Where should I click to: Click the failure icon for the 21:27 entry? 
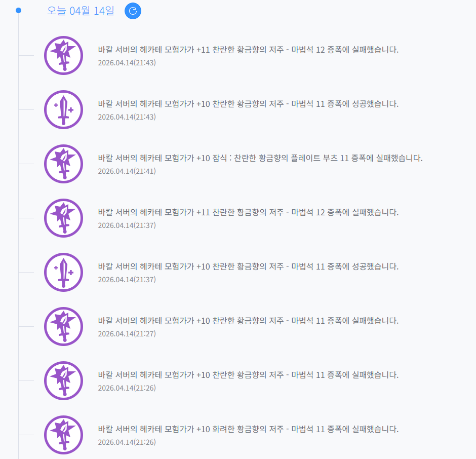63,326
